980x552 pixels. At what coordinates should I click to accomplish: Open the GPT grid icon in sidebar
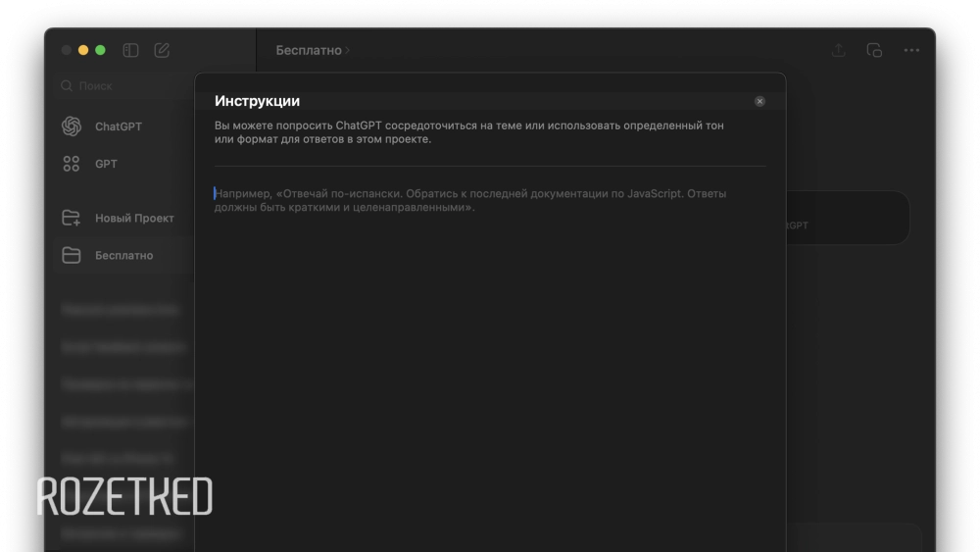coord(72,164)
